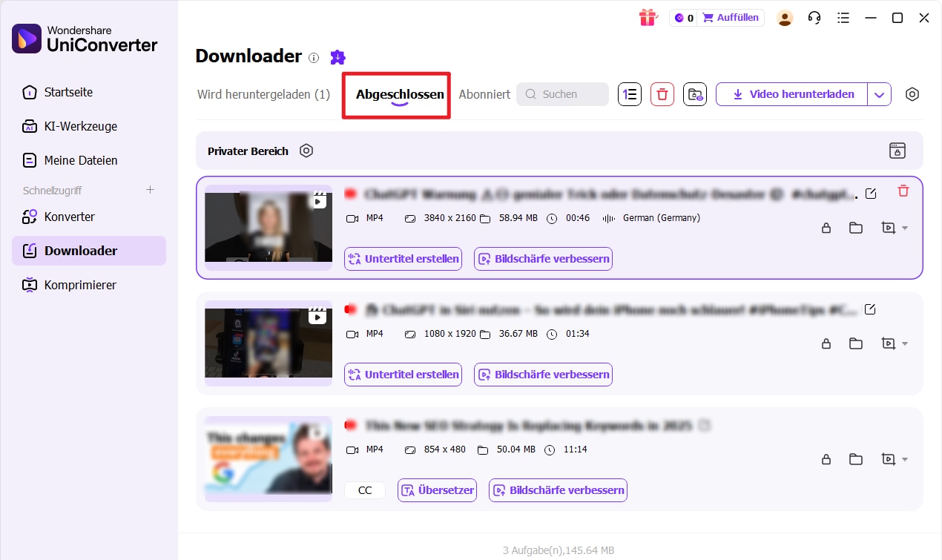Screen dimensions: 942x560
Task: Open the sort order icon
Action: tap(629, 94)
